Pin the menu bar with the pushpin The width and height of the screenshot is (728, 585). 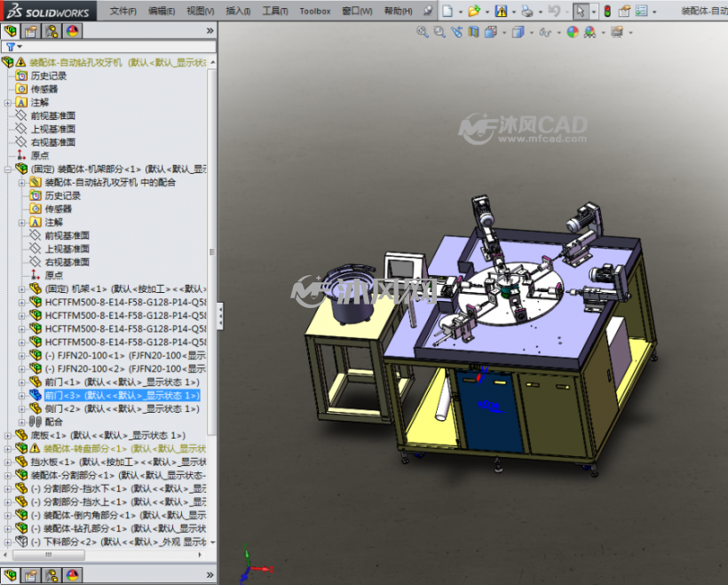428,11
